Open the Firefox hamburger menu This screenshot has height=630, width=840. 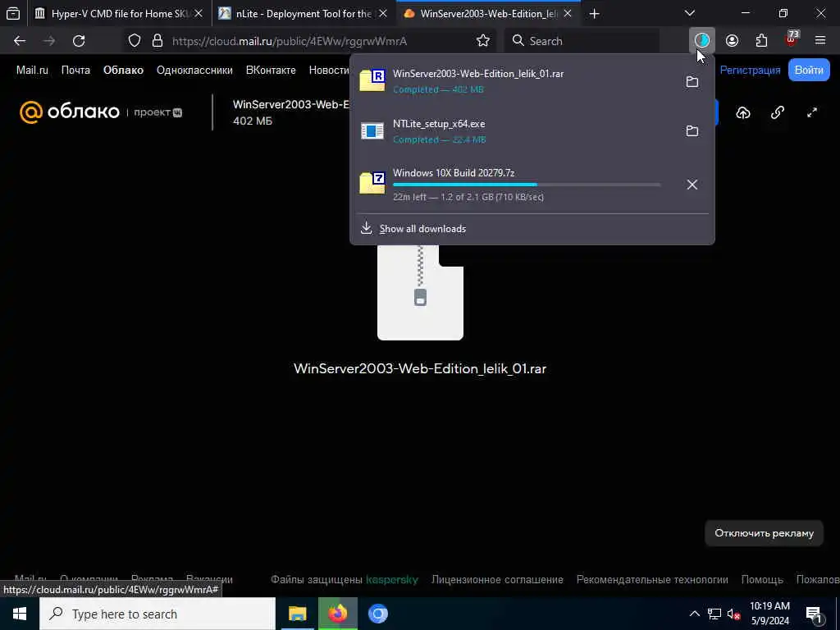[x=820, y=41]
